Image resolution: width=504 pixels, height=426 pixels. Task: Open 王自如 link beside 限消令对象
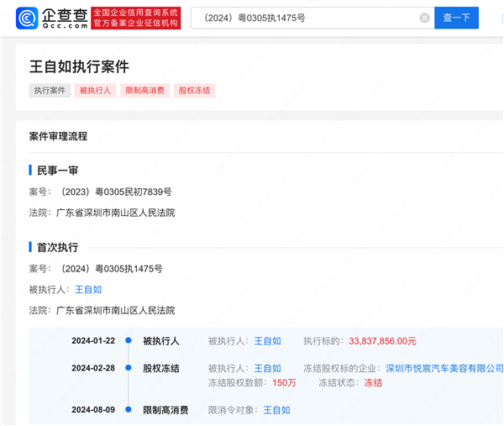(x=276, y=410)
